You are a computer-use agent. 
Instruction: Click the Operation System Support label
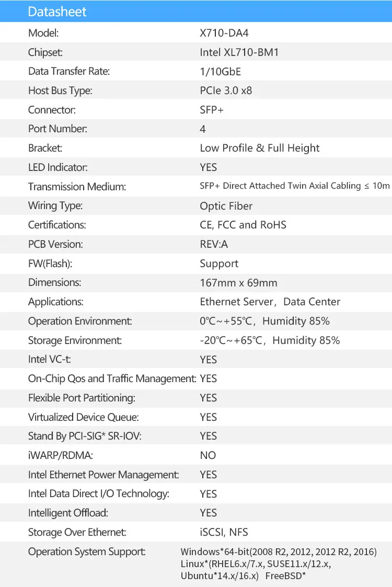(87, 551)
